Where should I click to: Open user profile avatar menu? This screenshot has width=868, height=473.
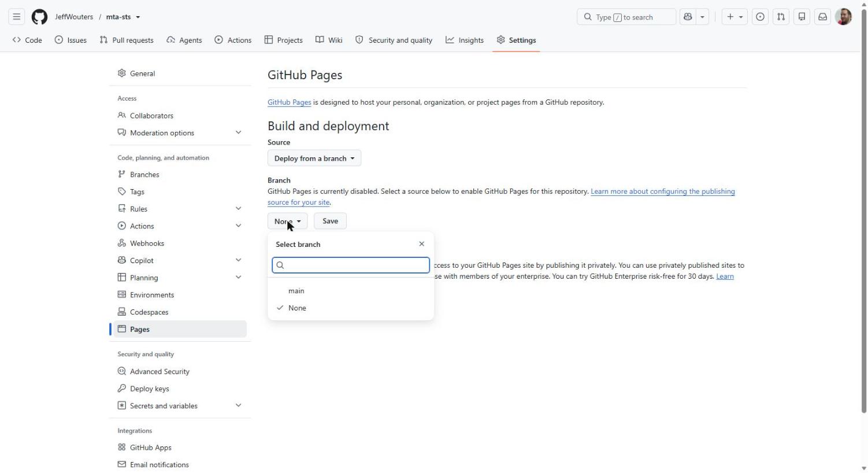click(x=844, y=17)
